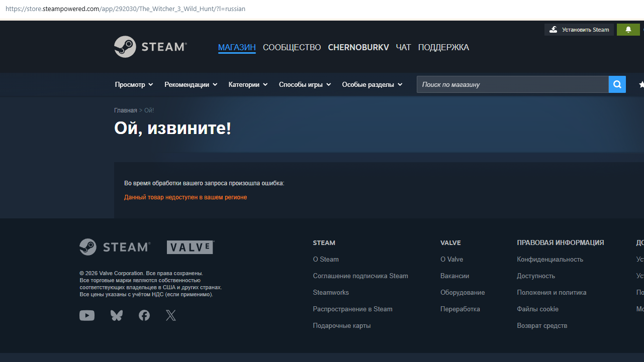Open Steam's X (Twitter) icon
The height and width of the screenshot is (362, 644).
coord(171,315)
